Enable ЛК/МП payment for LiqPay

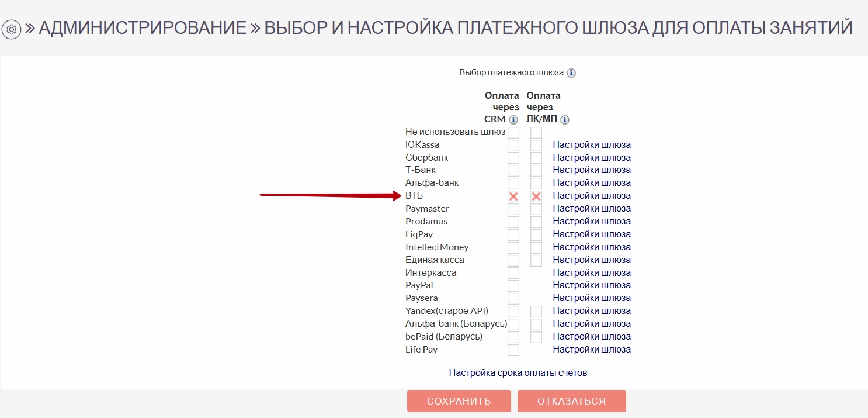pyautogui.click(x=536, y=234)
